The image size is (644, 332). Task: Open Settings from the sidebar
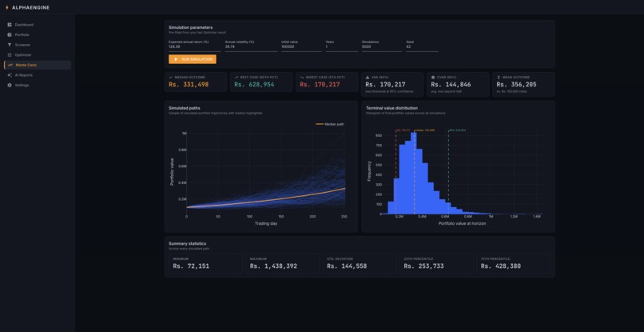(x=38, y=85)
